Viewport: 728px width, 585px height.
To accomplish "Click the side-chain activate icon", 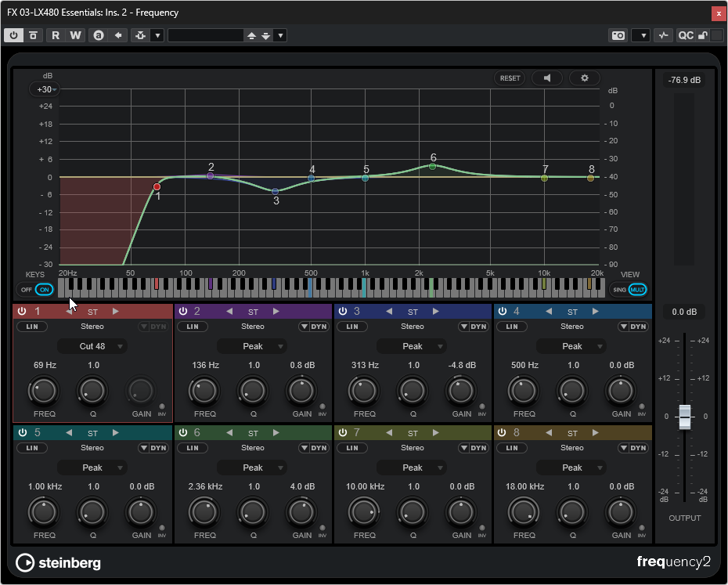I will 141,35.
